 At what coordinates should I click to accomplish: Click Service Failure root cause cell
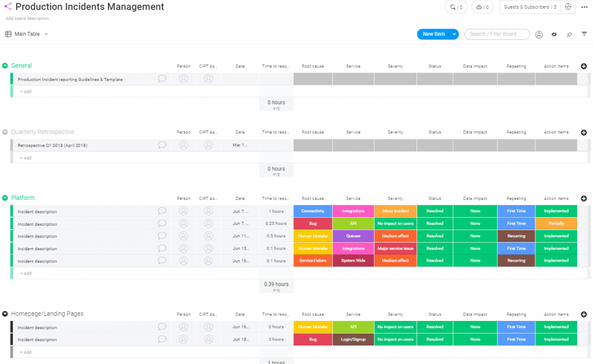[x=313, y=261]
